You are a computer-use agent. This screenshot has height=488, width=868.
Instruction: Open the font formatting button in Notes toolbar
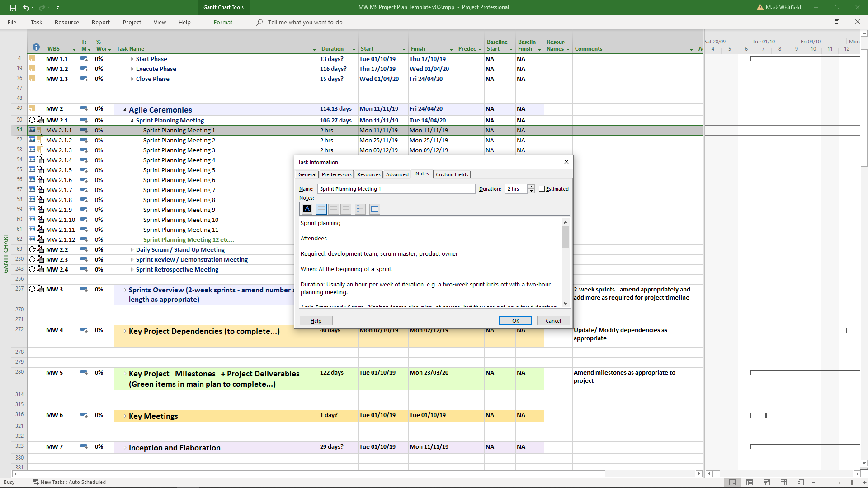tap(307, 209)
